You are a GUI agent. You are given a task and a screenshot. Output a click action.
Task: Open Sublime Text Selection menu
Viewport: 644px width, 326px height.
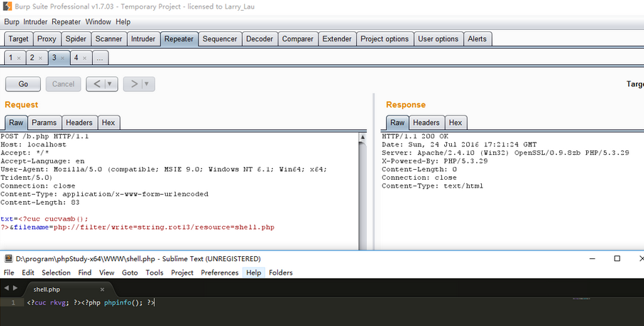56,272
